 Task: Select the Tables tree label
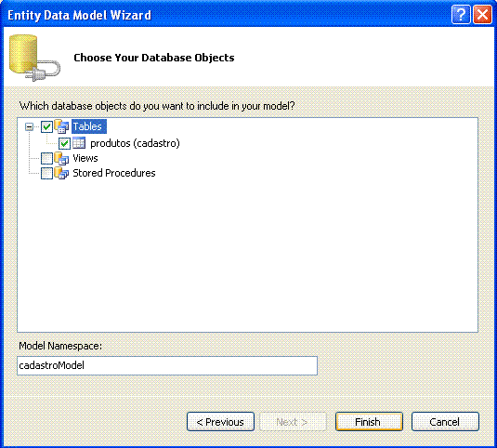(89, 126)
